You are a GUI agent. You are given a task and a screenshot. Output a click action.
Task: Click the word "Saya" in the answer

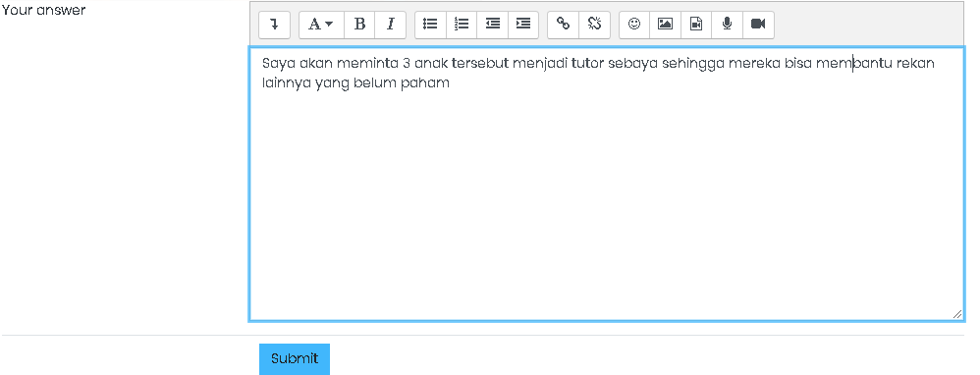pos(278,64)
